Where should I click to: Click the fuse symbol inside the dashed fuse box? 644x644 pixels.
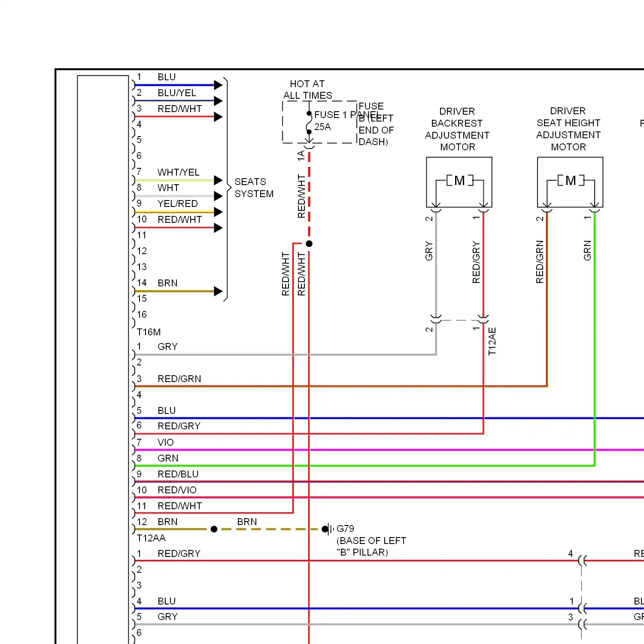click(x=309, y=123)
